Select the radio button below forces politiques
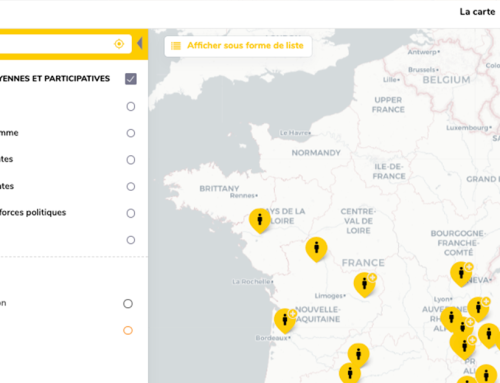The width and height of the screenshot is (500, 383). (131, 240)
